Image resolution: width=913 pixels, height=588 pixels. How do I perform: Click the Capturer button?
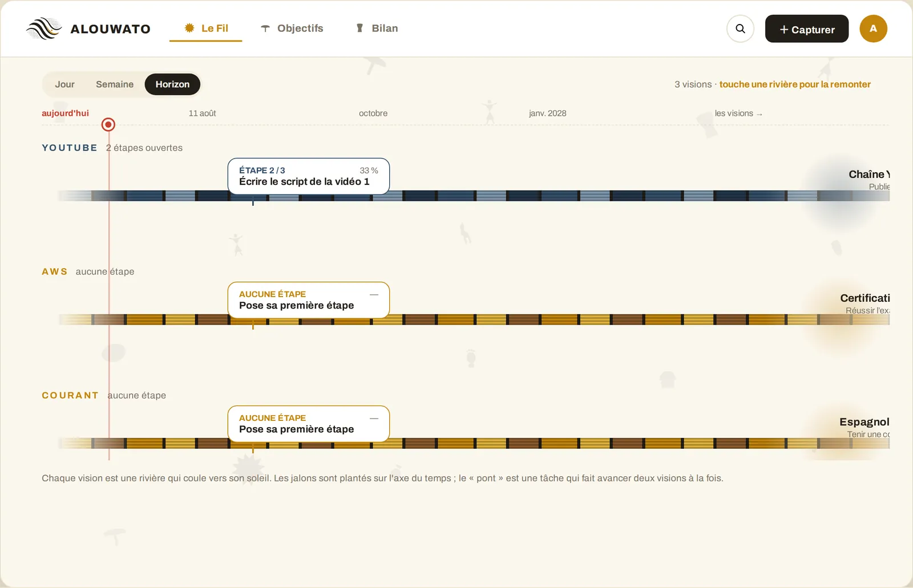point(806,29)
